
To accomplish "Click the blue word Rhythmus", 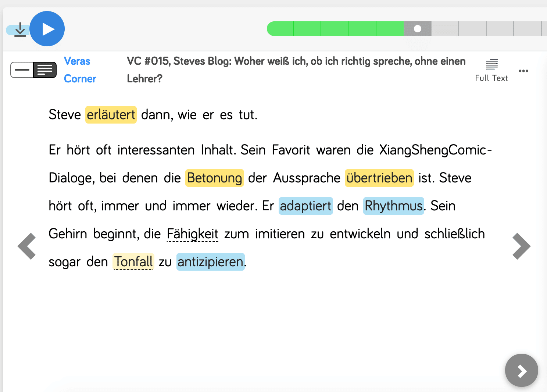I will [393, 206].
